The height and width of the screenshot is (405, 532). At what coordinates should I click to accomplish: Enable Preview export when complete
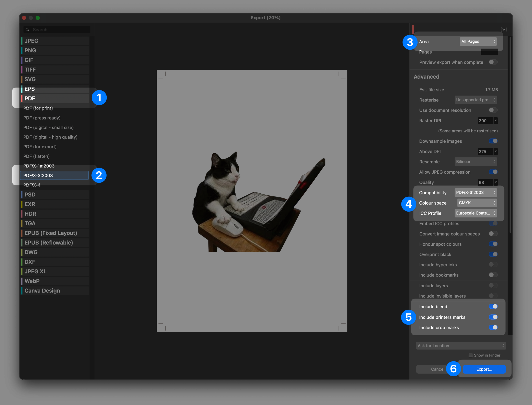(493, 62)
